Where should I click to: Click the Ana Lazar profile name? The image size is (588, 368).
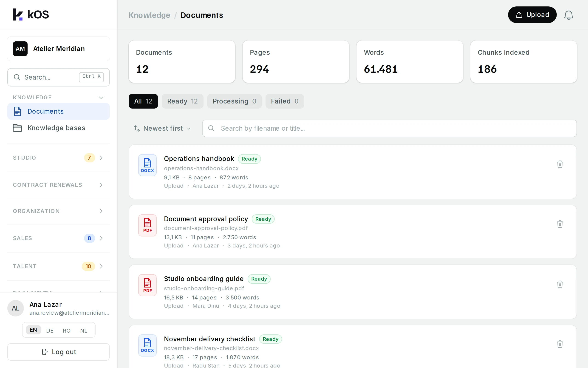tap(45, 305)
